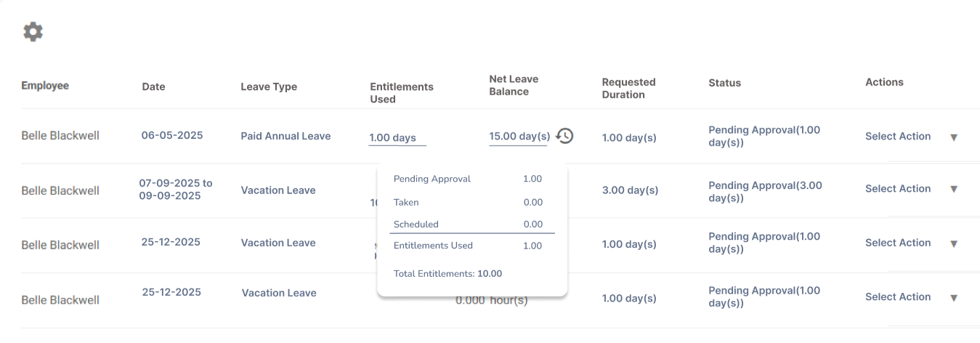Expand the last row's Select Action arrow

click(954, 298)
